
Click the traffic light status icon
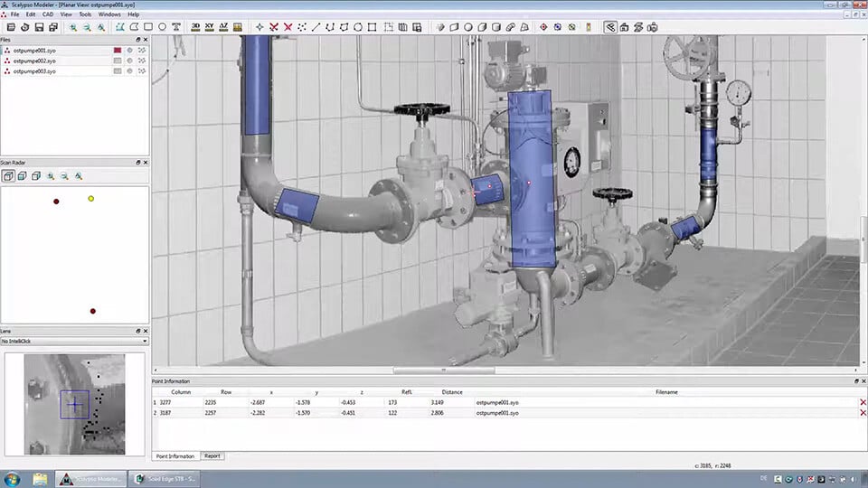589,27
